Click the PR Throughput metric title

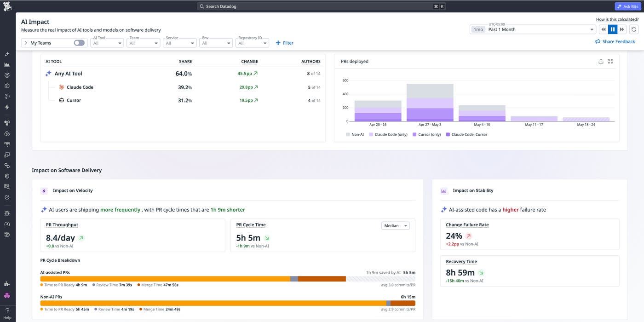tap(62, 225)
